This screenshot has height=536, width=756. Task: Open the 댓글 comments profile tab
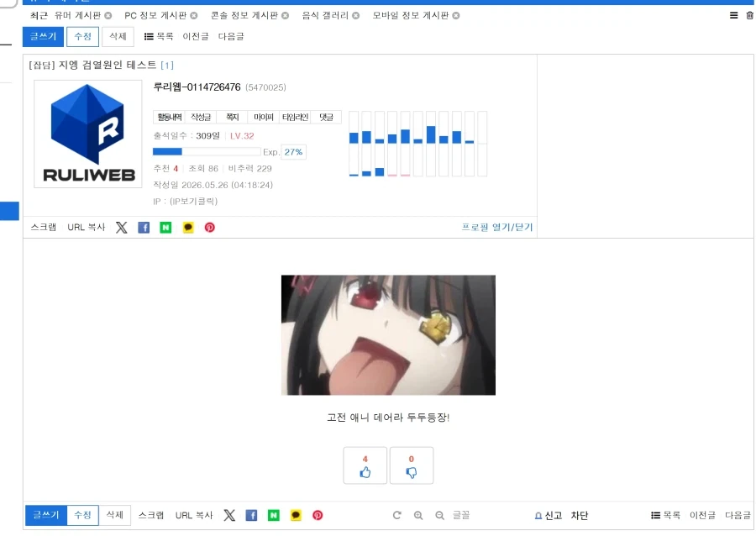[x=327, y=117]
